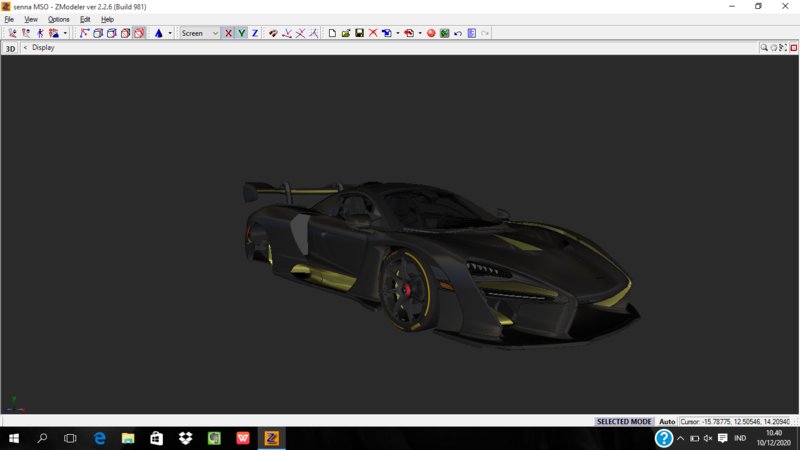Toggle the X axis constraint
This screenshot has height=450, width=800.
pyautogui.click(x=228, y=33)
